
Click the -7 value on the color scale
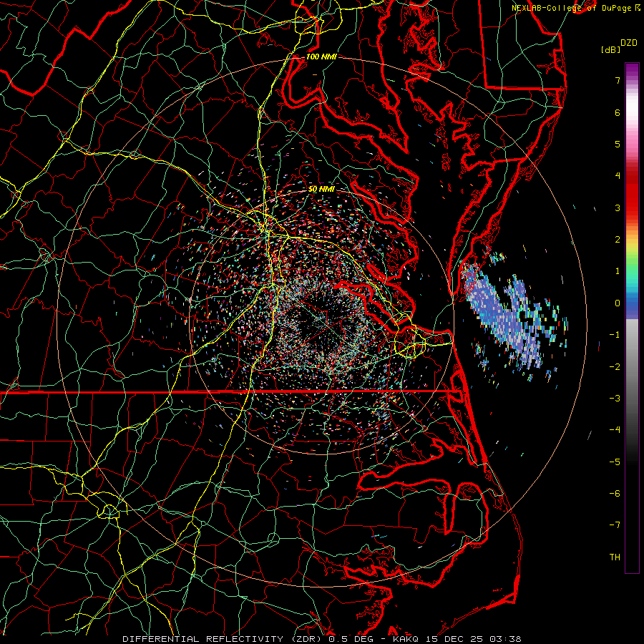tap(615, 525)
